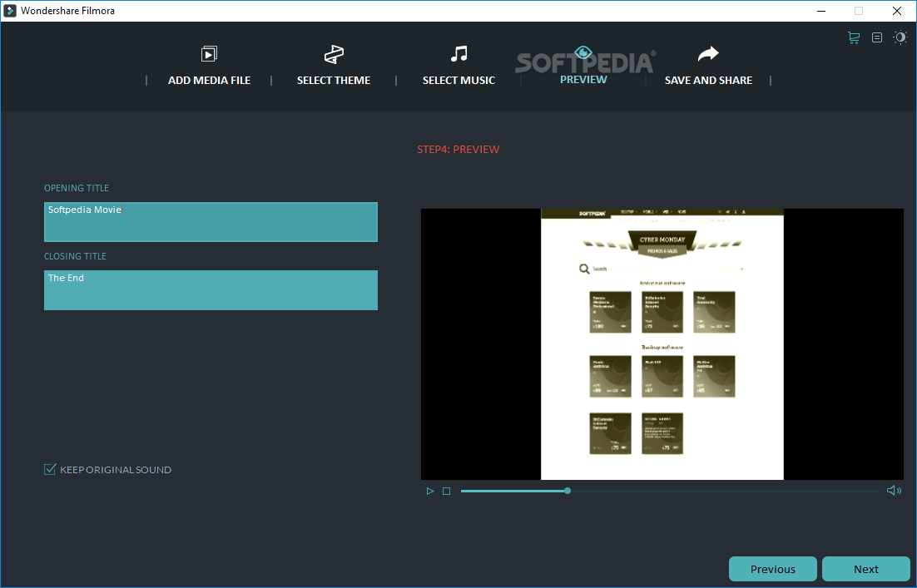Viewport: 917px width, 588px height.
Task: Click the STEP4: PREVIEW heading
Action: pyautogui.click(x=458, y=149)
